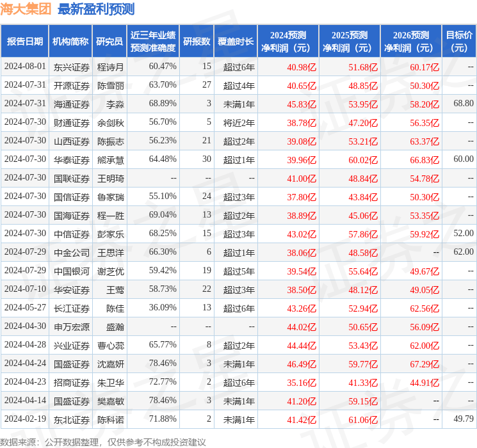The height and width of the screenshot is (448, 477).
Task: Click the date 2024-08-01
Action: coord(25,67)
